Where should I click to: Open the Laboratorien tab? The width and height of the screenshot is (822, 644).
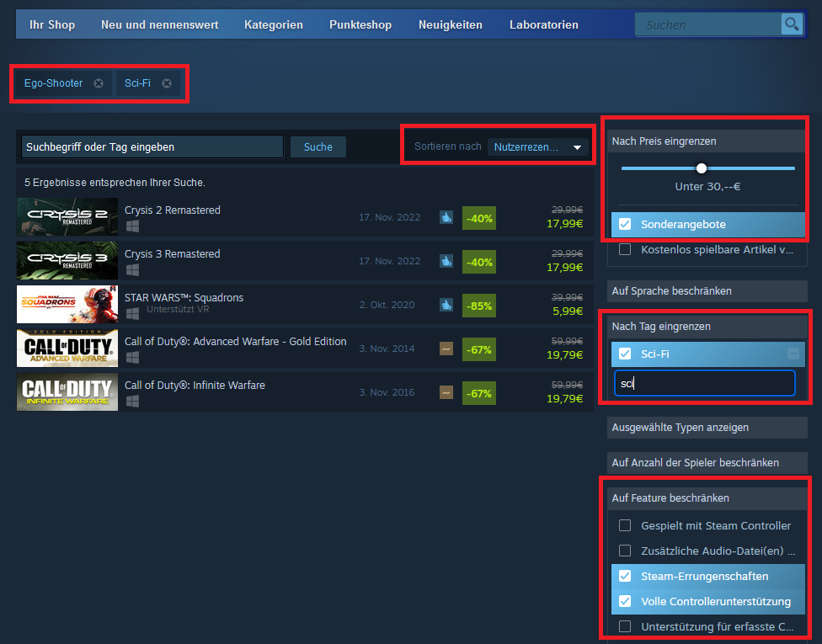pos(543,24)
